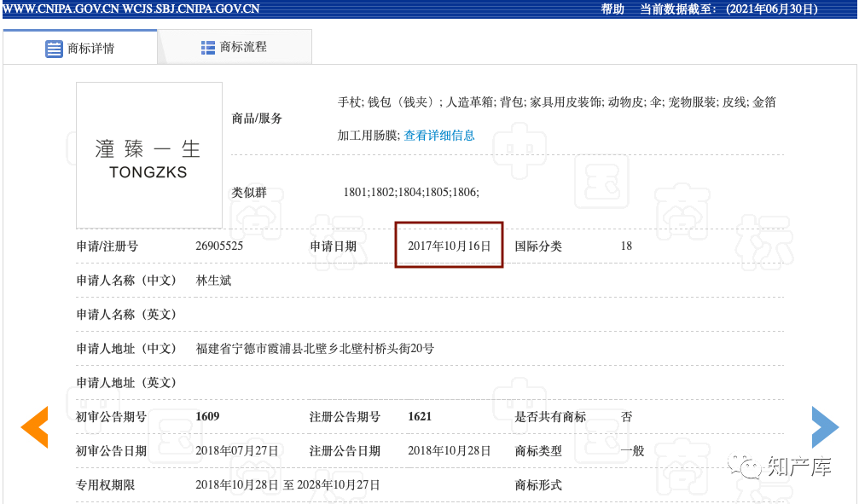Go to next record with blue arrow
Screen dimensions: 859x504
(x=824, y=426)
